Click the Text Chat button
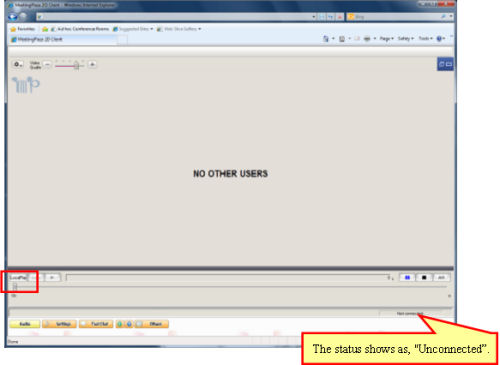Screen dimensions: 500x365 point(96,324)
